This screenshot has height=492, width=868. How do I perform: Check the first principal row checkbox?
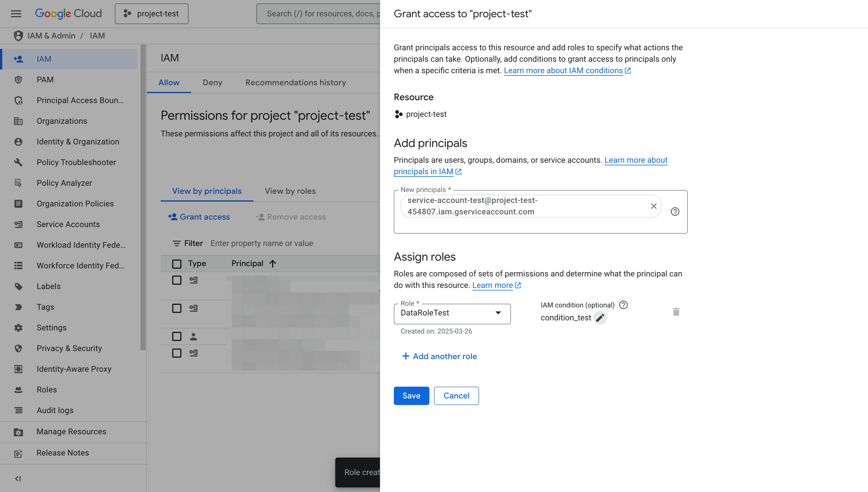click(x=177, y=280)
